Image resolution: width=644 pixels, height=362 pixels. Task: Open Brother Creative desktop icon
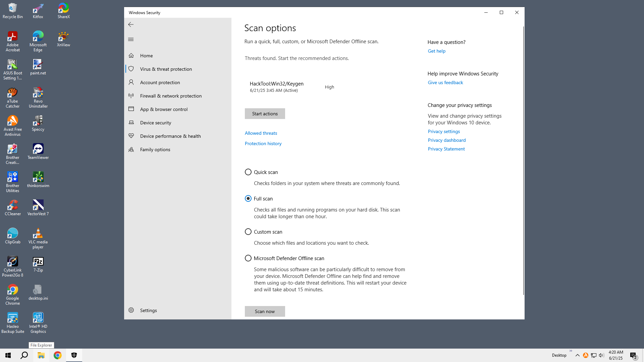(x=13, y=154)
